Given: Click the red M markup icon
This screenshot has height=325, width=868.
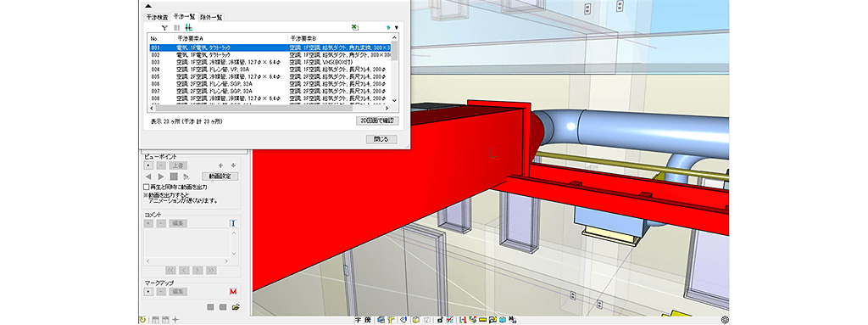Looking at the screenshot, I should coord(233,291).
